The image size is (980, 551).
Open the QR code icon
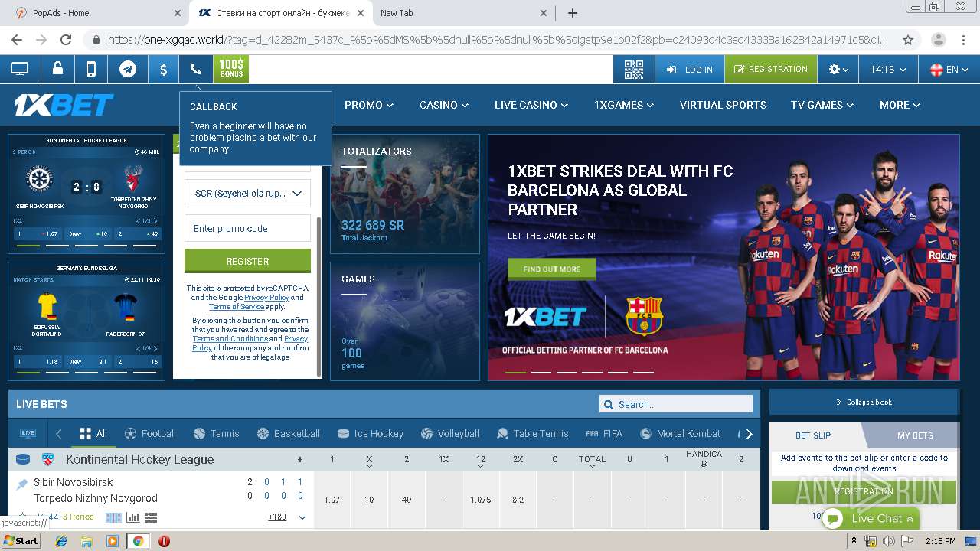pos(634,70)
